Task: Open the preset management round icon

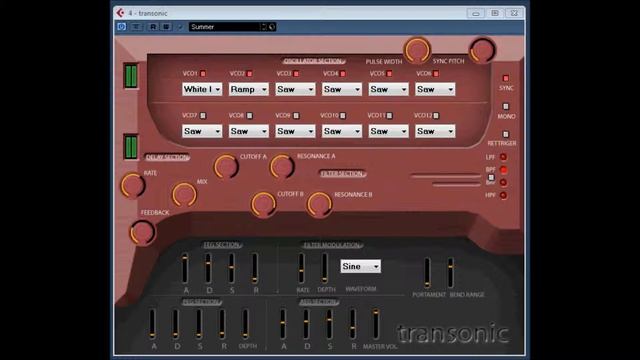Action: pos(272,27)
